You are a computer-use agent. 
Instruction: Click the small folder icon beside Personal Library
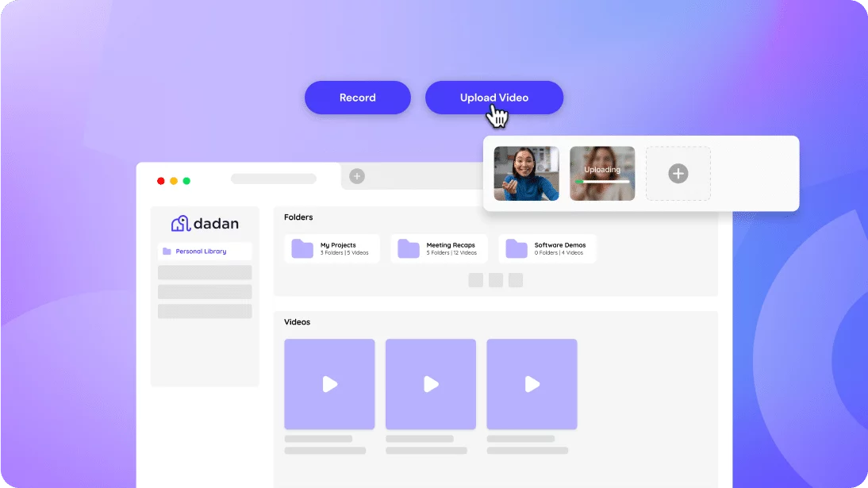167,252
